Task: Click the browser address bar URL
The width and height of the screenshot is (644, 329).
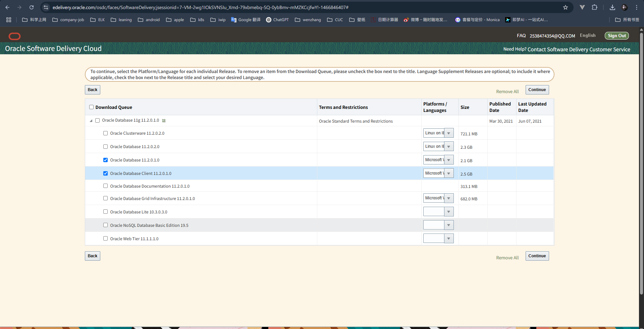Action: (200, 7)
